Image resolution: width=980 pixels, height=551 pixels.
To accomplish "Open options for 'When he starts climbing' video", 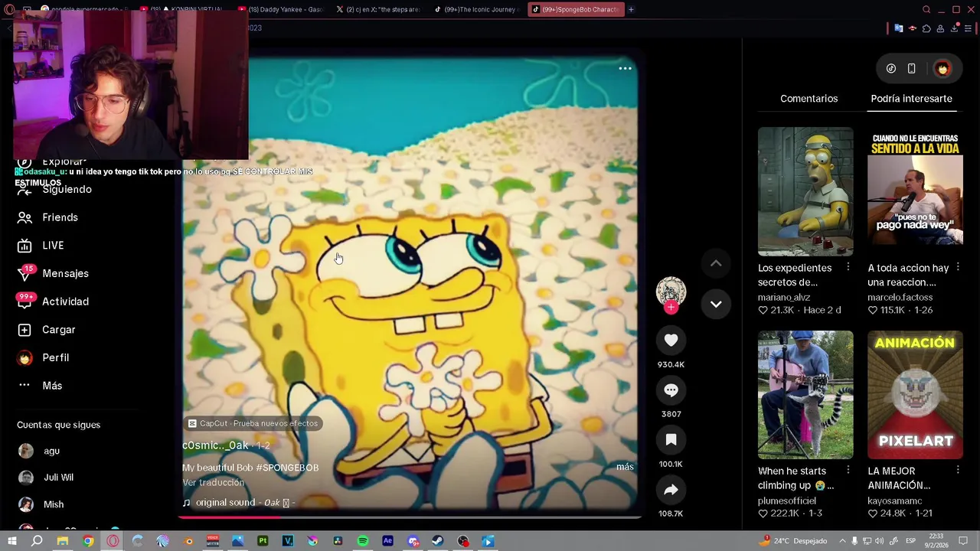I will click(x=848, y=471).
